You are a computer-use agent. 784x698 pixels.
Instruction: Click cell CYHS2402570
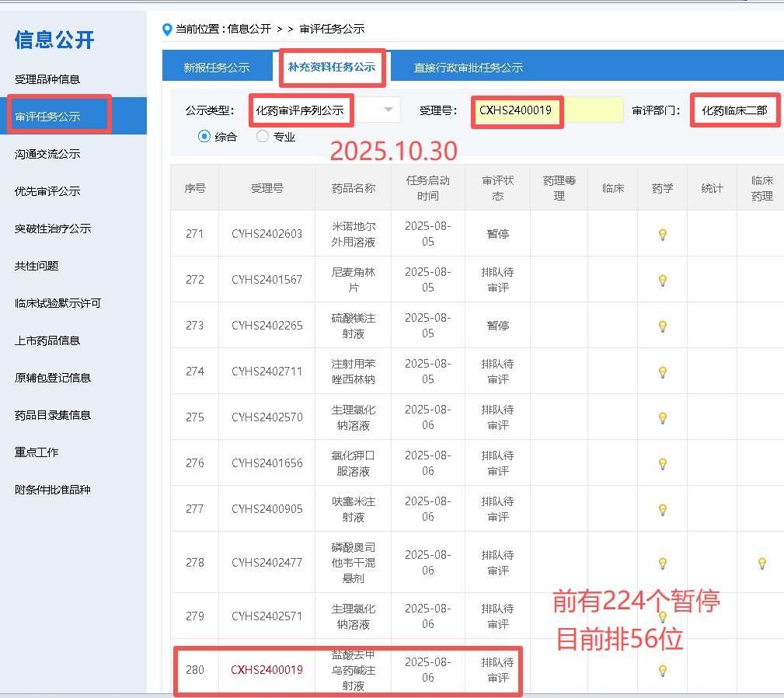pyautogui.click(x=267, y=417)
